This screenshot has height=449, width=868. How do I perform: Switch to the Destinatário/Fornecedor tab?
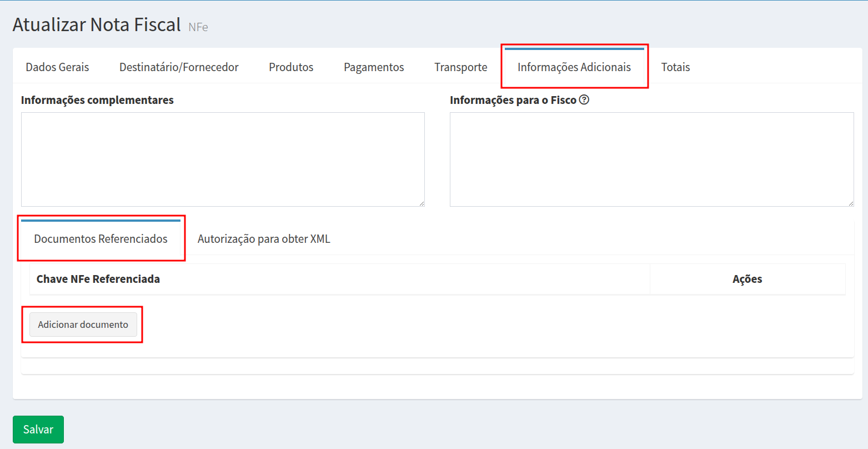(x=179, y=67)
